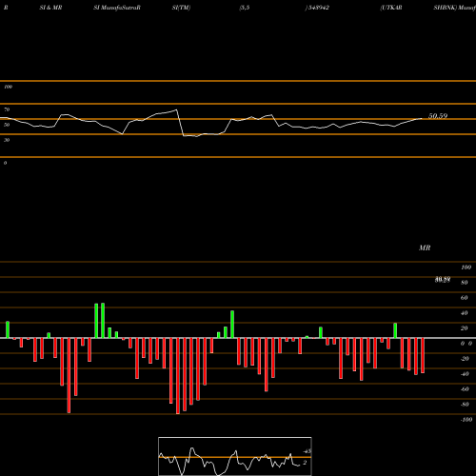
Task: Click the 30 level label on RSI axis
Action: click(7, 140)
